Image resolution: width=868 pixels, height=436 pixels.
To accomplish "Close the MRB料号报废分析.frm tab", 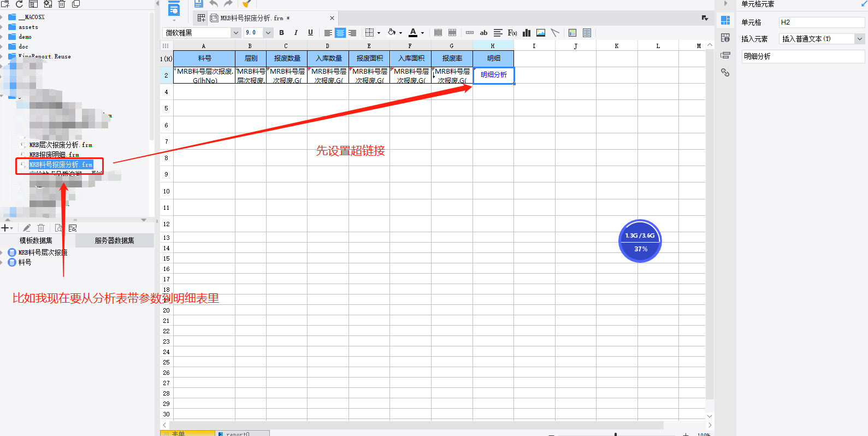I will point(332,18).
